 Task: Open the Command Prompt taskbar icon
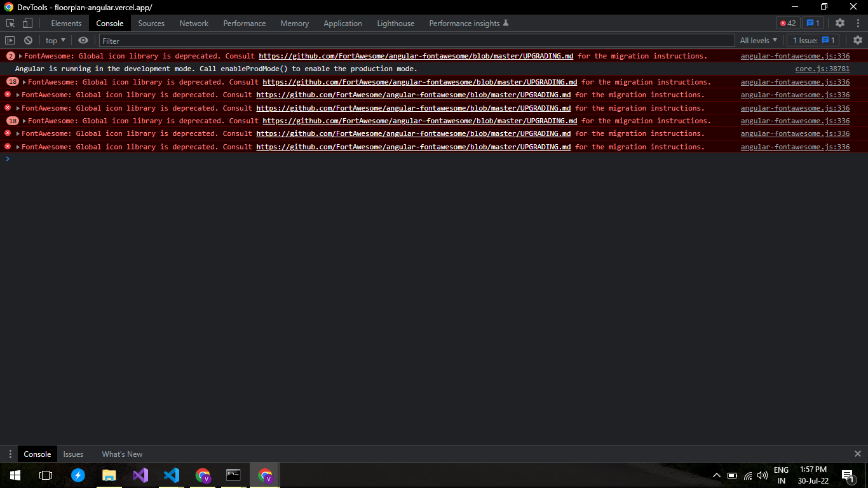click(233, 475)
